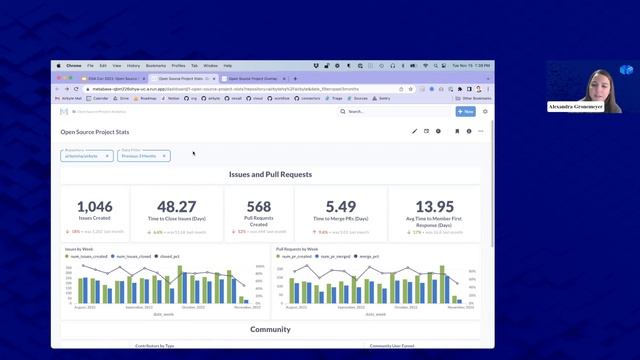Viewport: 640px width, 360px height.
Task: Open the Issues by Week chart title
Action: click(x=79, y=249)
